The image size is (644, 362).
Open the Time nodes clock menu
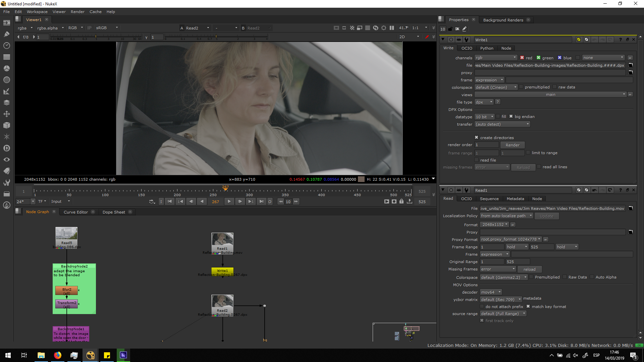[x=6, y=46]
